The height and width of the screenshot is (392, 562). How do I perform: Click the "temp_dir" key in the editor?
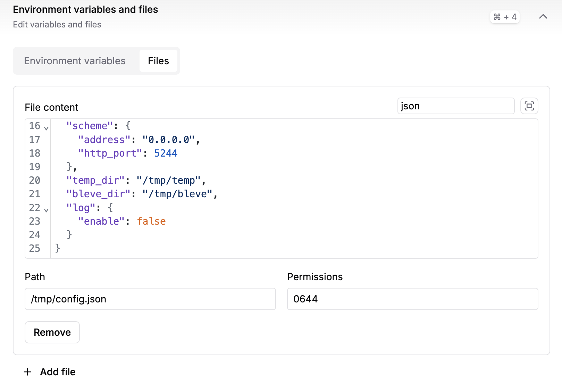[95, 180]
